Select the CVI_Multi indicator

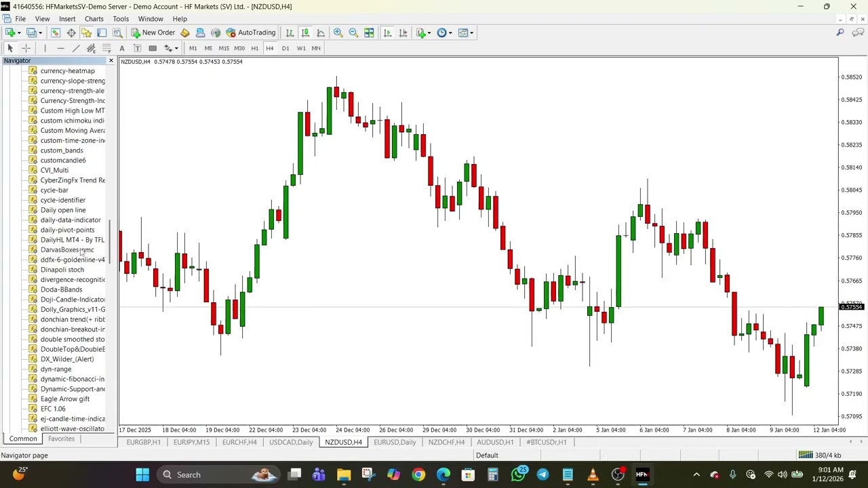tap(54, 170)
